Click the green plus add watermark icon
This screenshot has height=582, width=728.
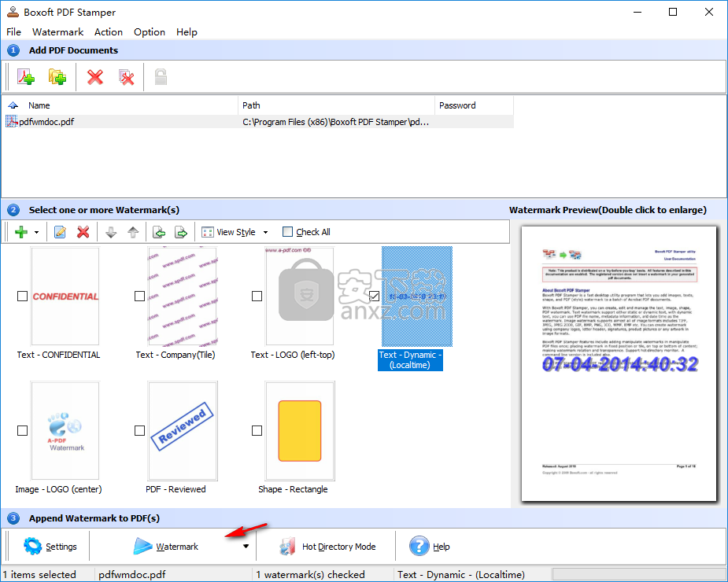click(21, 232)
